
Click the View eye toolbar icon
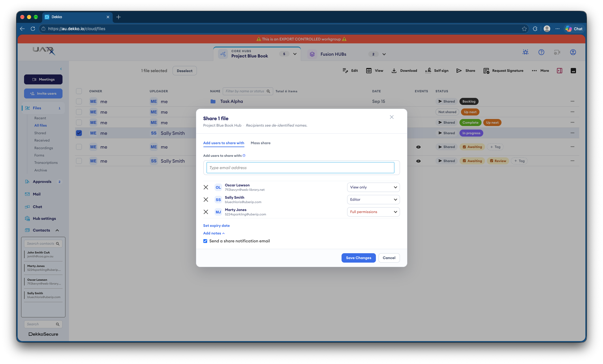[x=369, y=71]
